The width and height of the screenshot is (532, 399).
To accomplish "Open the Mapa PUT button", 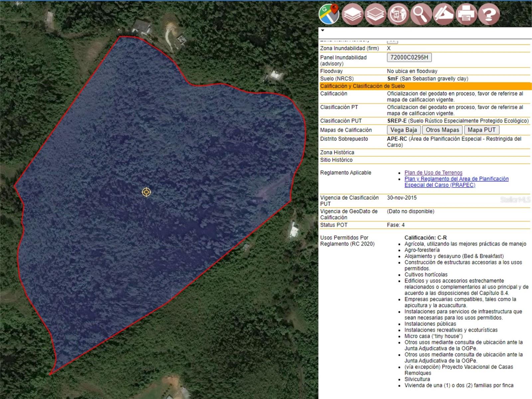I will click(481, 130).
